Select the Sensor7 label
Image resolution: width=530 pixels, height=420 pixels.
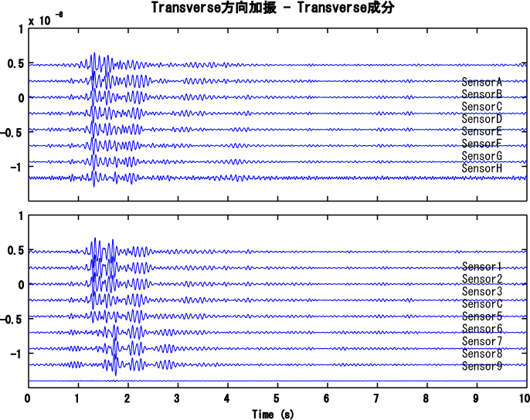482,341
